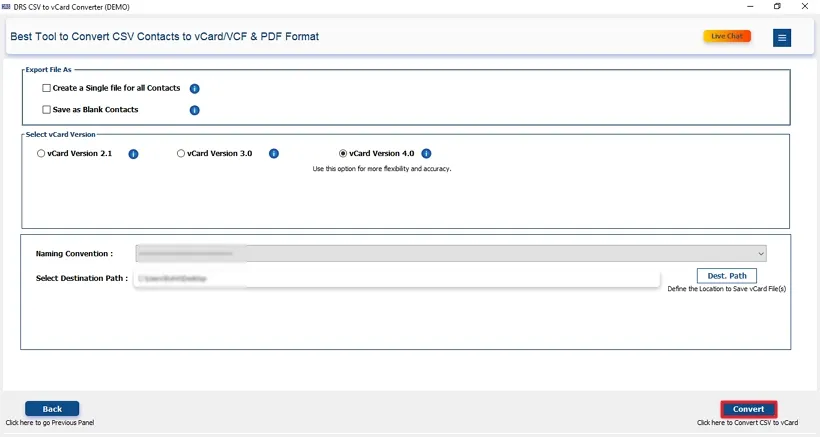Screen dimensions: 820x437
Task: Expand the Naming Convention dropdown
Action: tap(451, 254)
